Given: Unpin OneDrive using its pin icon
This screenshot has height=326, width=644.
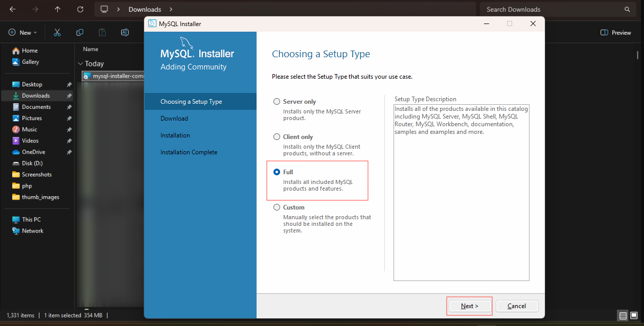Looking at the screenshot, I should pos(69,152).
